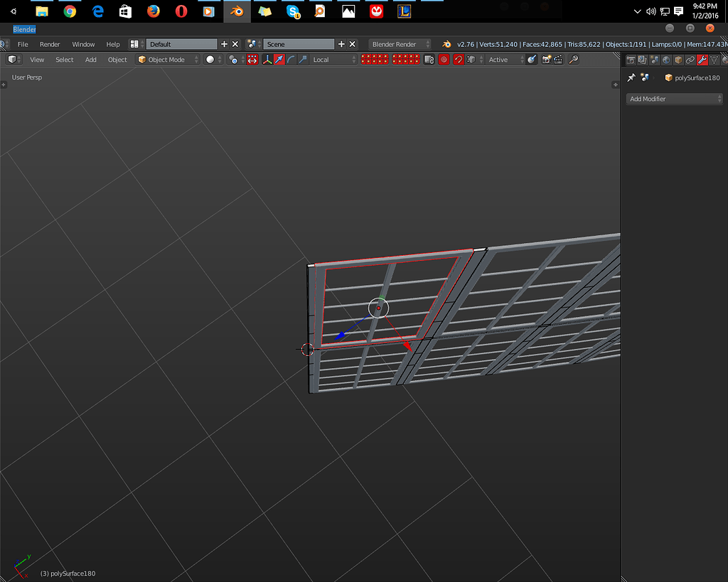Open the Object properties tab
Image resolution: width=728 pixels, height=582 pixels.
(x=678, y=60)
